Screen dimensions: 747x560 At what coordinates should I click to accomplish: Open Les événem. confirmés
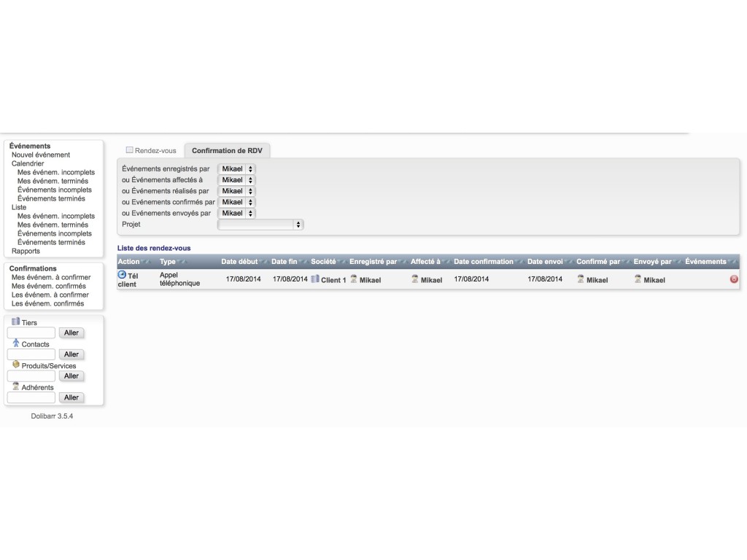pyautogui.click(x=47, y=303)
